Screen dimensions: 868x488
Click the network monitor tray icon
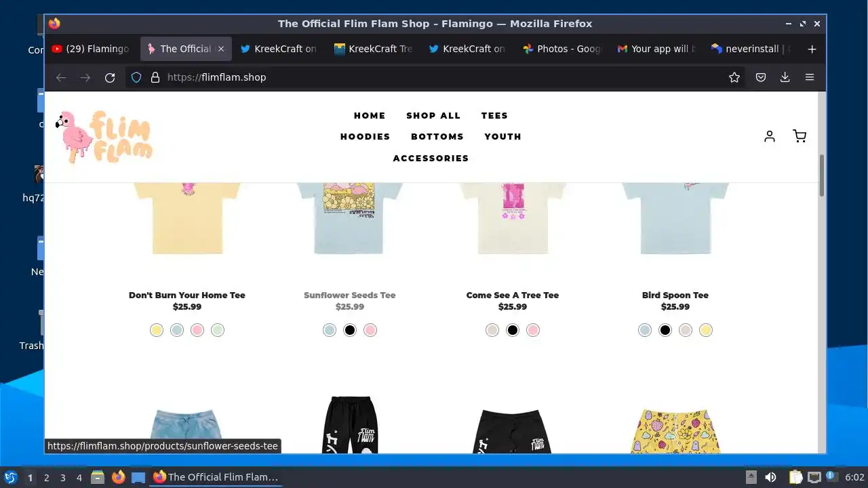click(x=814, y=477)
